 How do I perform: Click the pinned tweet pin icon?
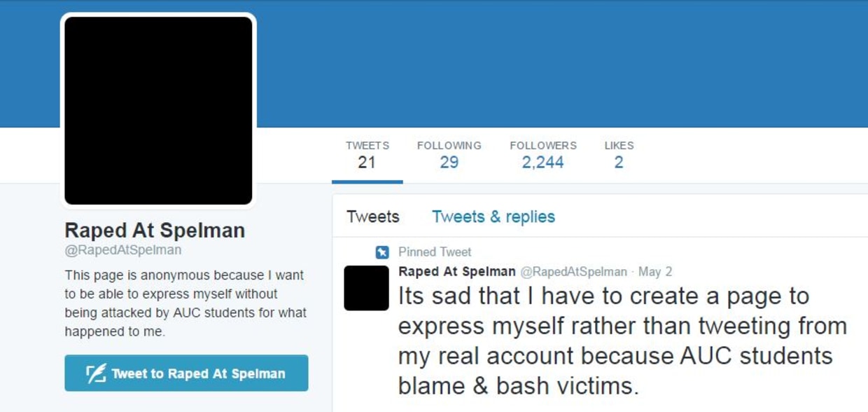[382, 252]
